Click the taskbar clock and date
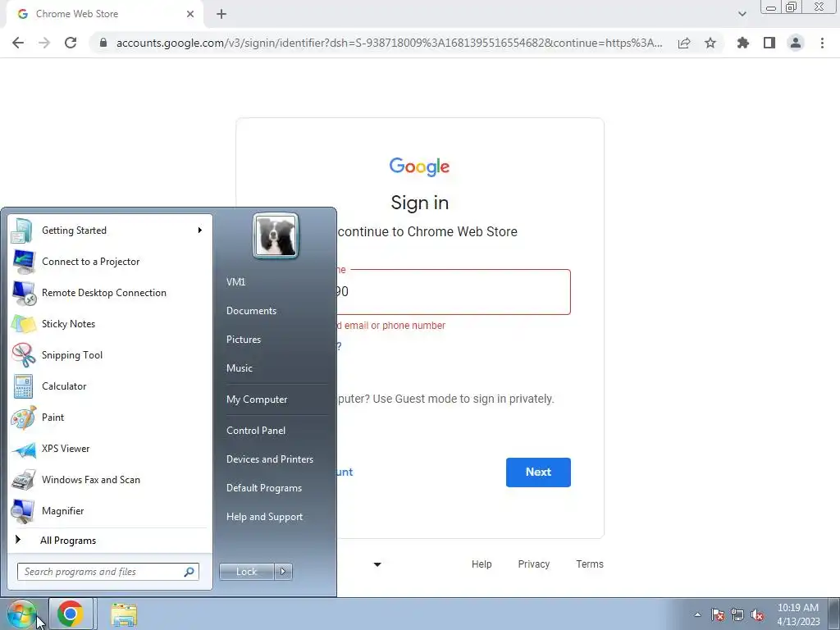 tap(798, 614)
